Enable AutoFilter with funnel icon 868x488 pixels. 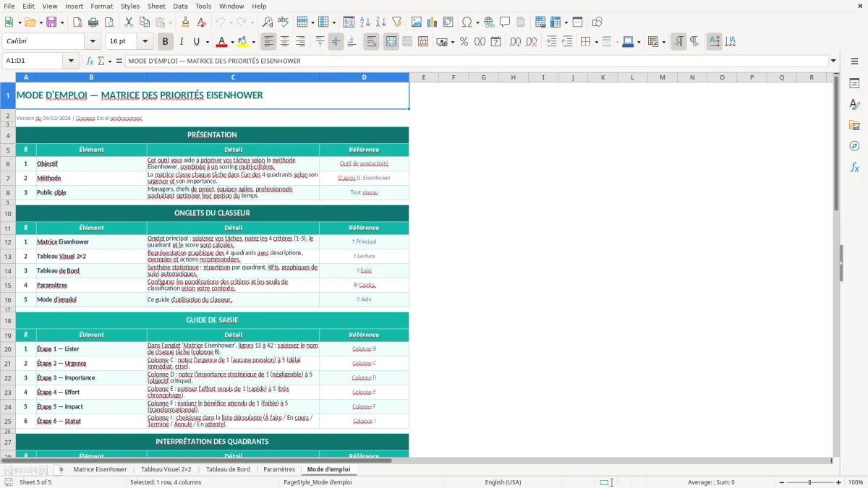click(x=397, y=22)
